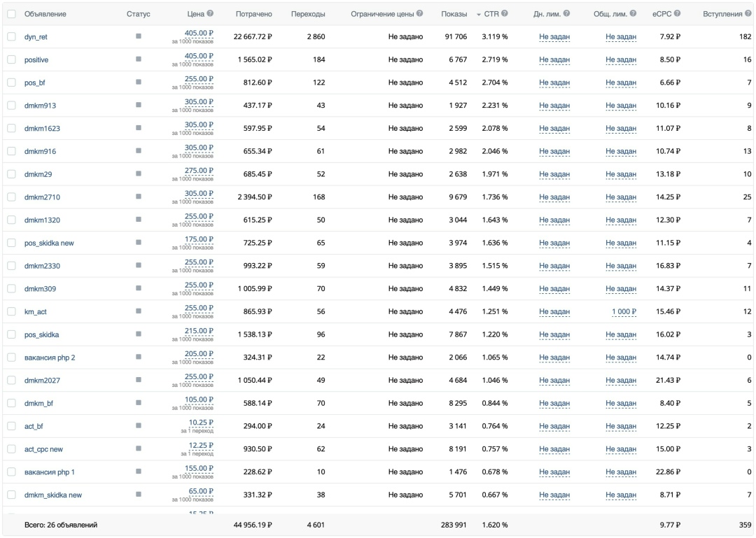Sort table by Потрачено column header

[x=254, y=14]
